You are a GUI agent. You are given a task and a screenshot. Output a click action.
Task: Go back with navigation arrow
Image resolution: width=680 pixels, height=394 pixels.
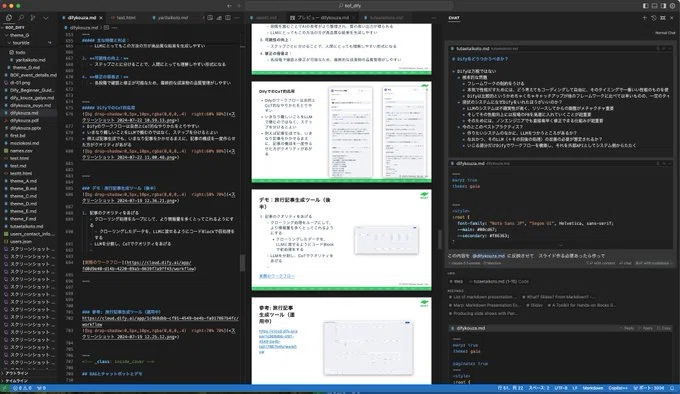(229, 6)
